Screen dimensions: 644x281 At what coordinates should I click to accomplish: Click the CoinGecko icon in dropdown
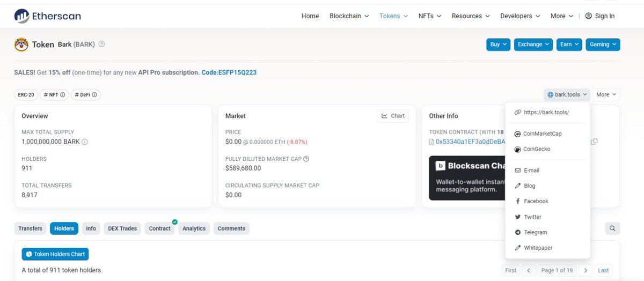click(x=517, y=149)
